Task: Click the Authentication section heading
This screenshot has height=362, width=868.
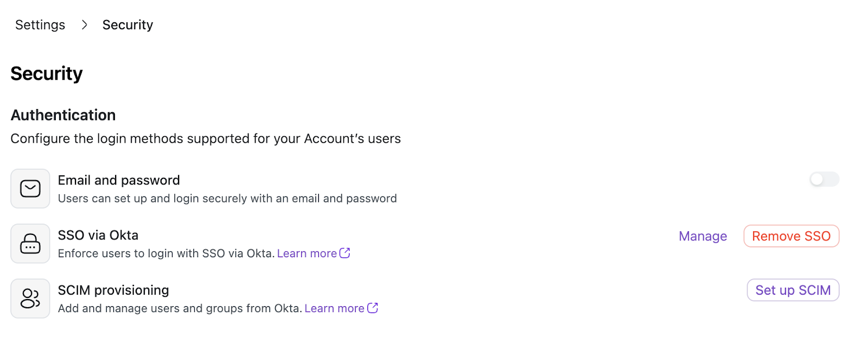Action: tap(63, 115)
